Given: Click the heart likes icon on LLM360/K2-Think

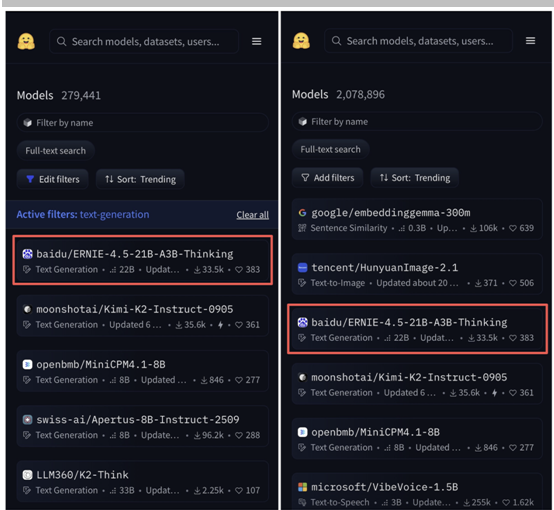Looking at the screenshot, I should (x=239, y=491).
